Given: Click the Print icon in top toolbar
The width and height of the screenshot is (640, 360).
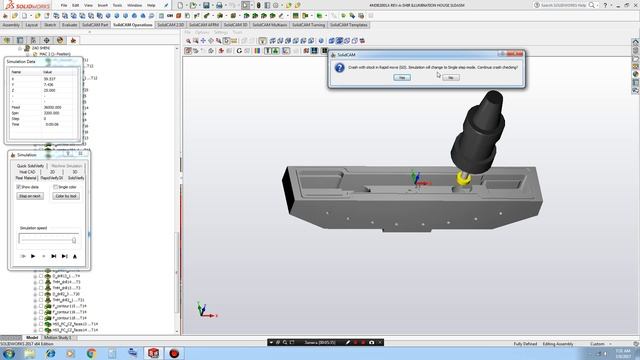Looking at the screenshot, I should 219,5.
